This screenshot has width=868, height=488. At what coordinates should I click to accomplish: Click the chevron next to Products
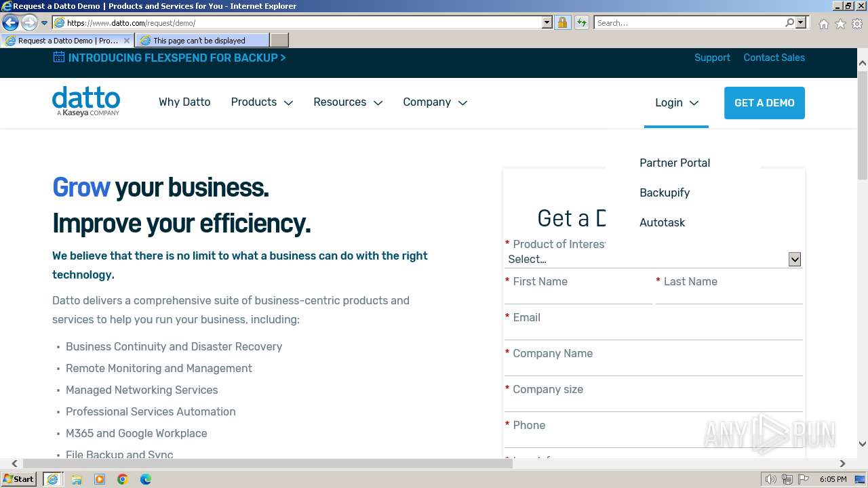(x=288, y=103)
